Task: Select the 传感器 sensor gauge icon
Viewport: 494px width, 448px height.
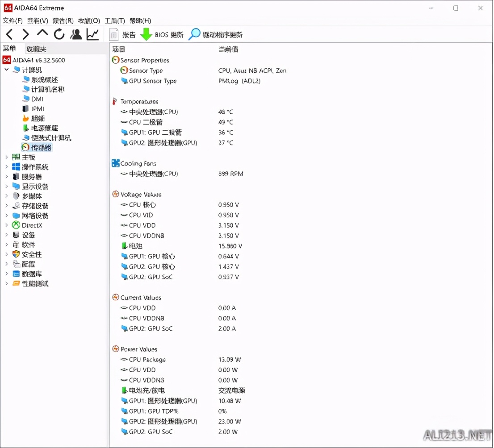Action: (25, 147)
